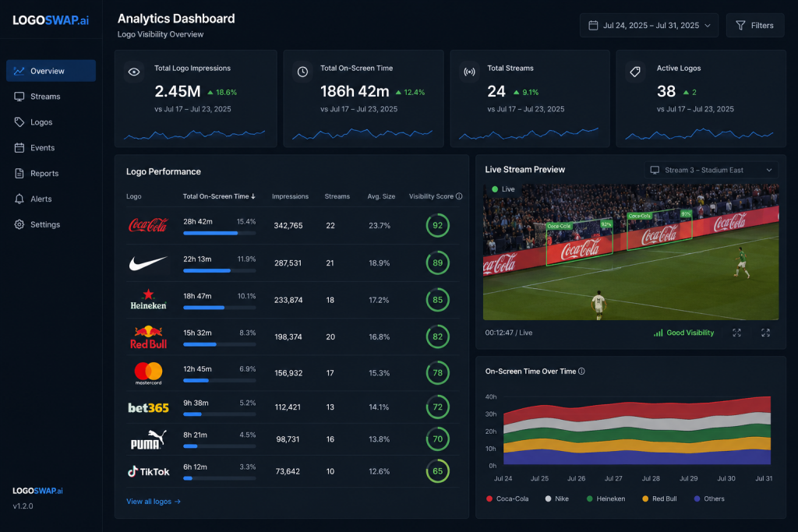Toggle Coca-Cola series in chart legend
Image resolution: width=798 pixels, height=532 pixels.
point(507,499)
